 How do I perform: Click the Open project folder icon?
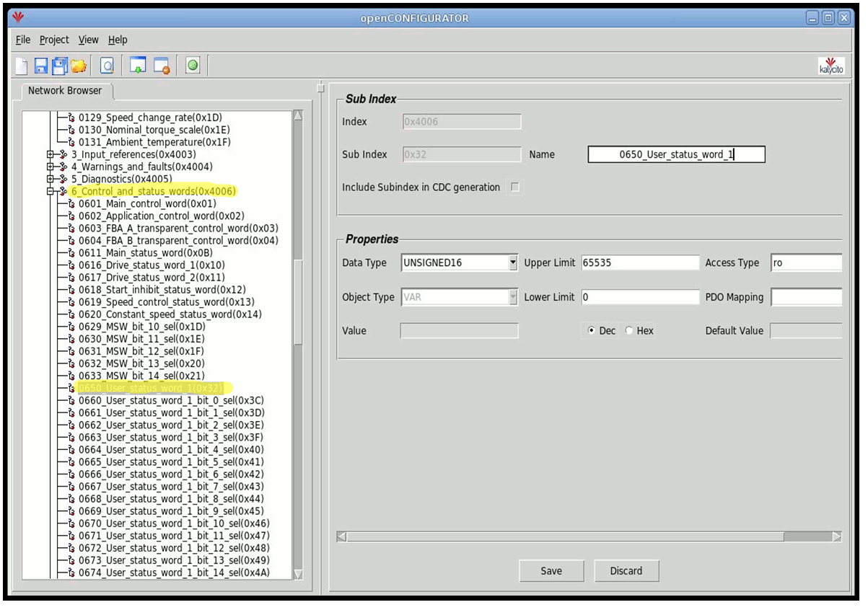pos(78,66)
